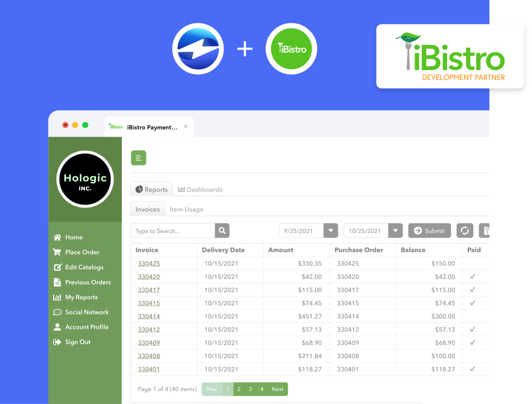Open Previous Orders document icon

coord(57,282)
